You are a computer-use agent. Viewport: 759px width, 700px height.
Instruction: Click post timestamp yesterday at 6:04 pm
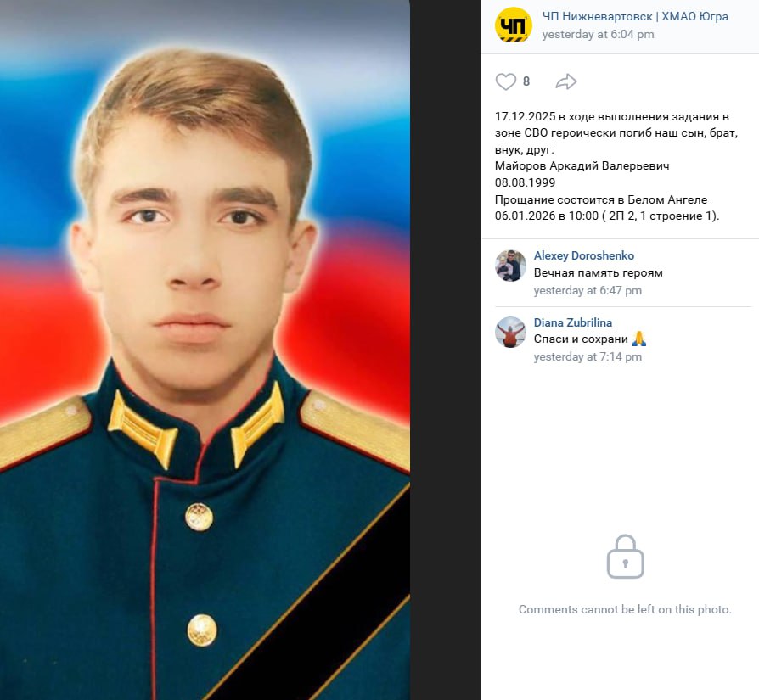coord(598,34)
